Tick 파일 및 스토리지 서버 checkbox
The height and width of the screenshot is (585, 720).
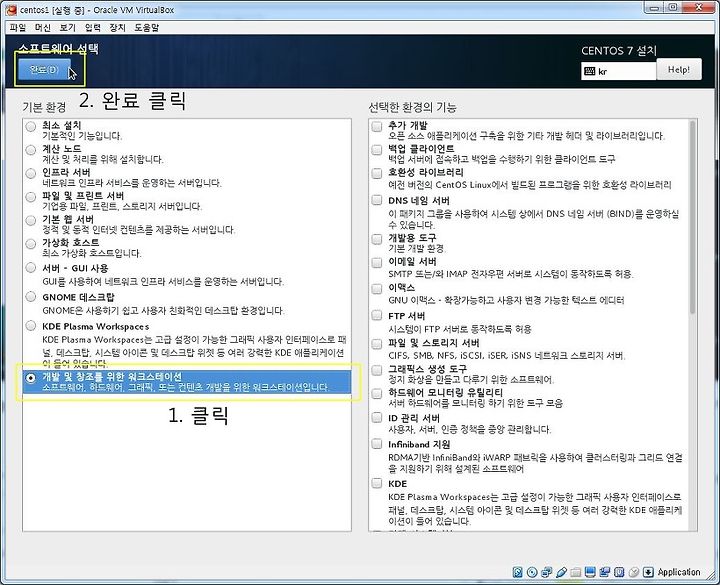377,344
